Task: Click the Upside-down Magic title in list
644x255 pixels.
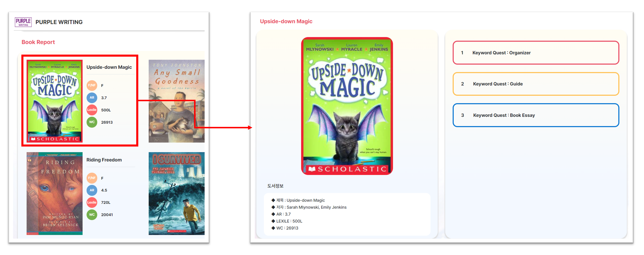Action: 109,67
